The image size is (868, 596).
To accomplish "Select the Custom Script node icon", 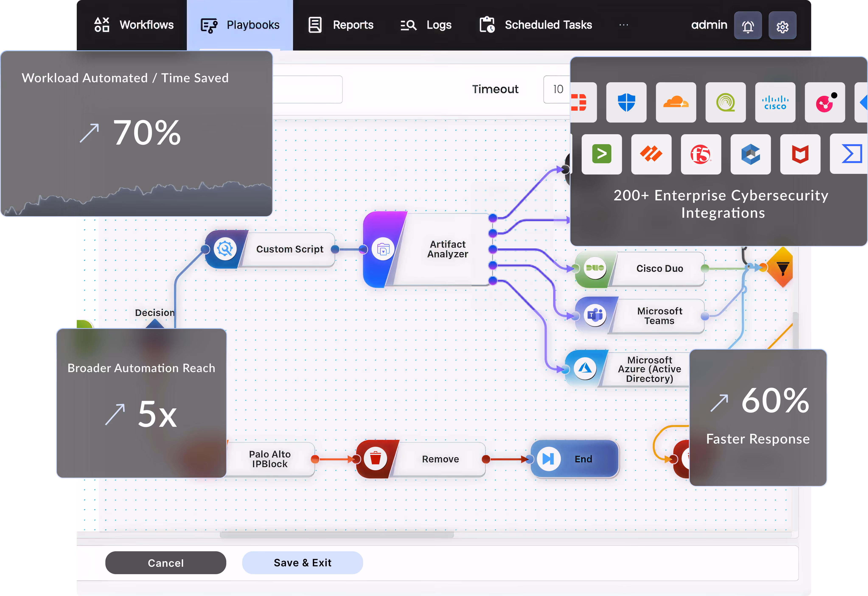I will point(225,249).
